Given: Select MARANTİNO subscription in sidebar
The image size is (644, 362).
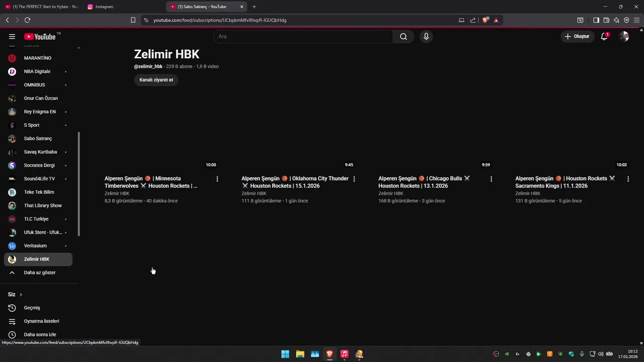Looking at the screenshot, I should [38, 58].
